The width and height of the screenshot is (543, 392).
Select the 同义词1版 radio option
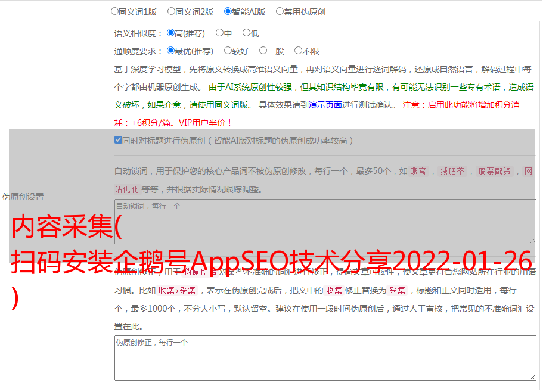(x=114, y=11)
